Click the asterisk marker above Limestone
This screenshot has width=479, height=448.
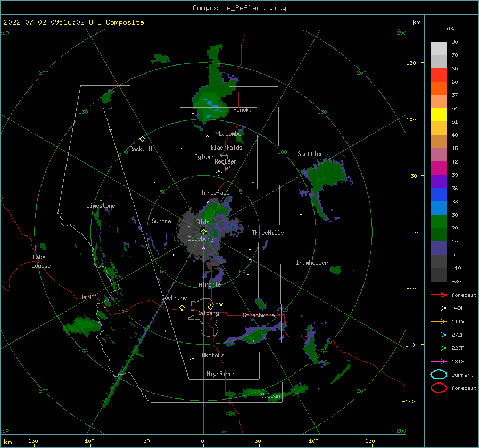point(101,201)
